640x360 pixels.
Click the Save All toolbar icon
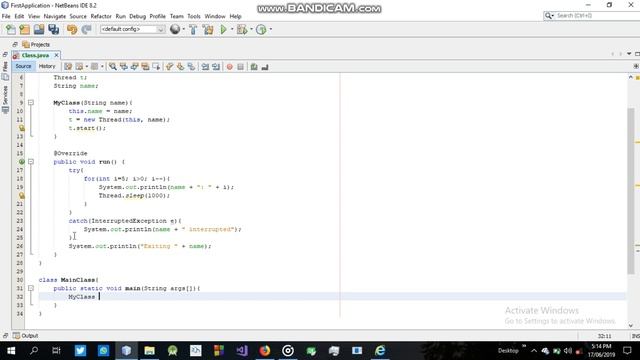[53, 29]
